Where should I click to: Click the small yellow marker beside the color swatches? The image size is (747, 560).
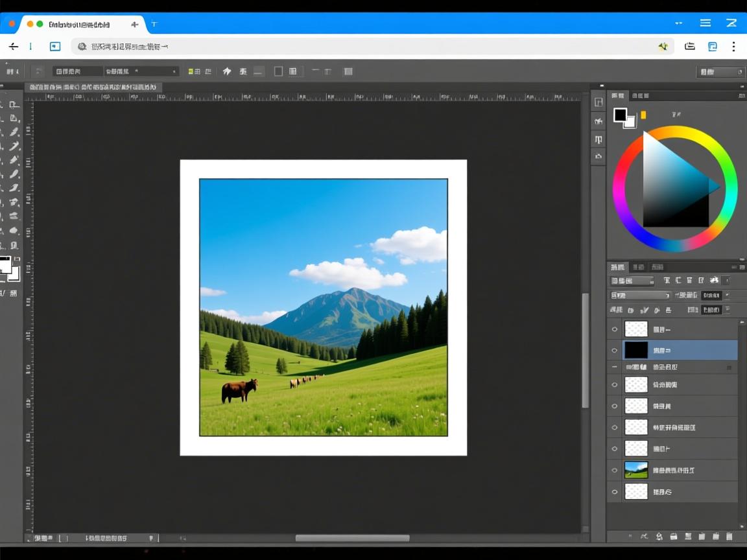coord(643,115)
